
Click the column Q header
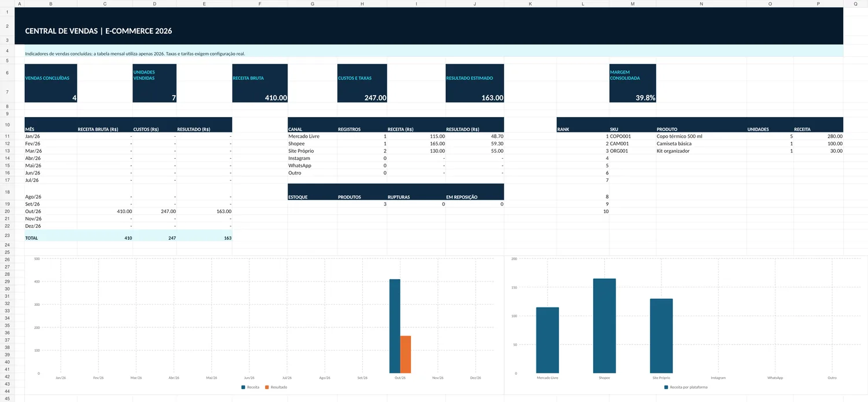pyautogui.click(x=855, y=3)
